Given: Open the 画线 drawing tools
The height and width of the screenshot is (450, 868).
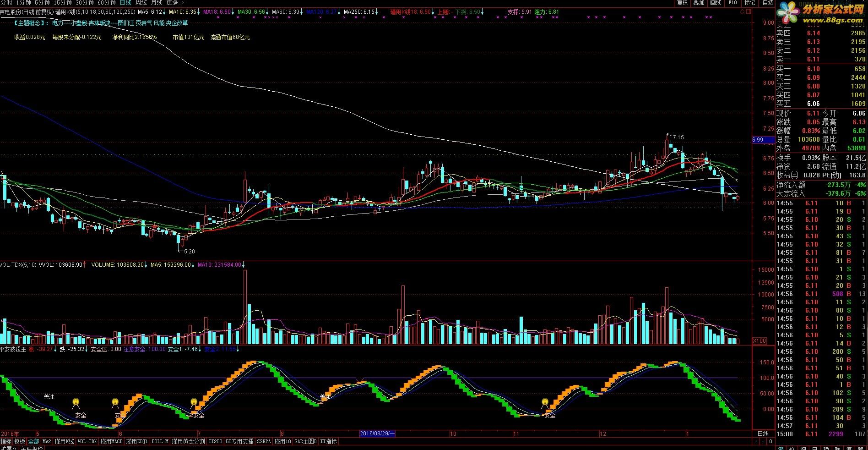Looking at the screenshot, I should [x=716, y=3].
